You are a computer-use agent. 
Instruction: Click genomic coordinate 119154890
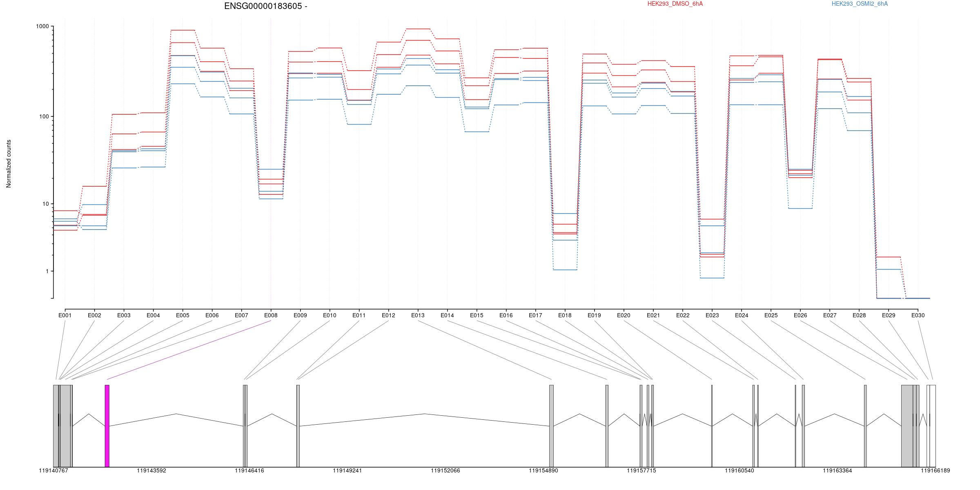click(x=543, y=471)
